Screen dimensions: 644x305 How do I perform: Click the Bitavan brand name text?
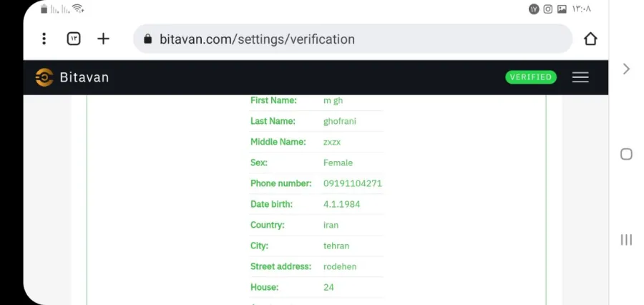coord(84,77)
